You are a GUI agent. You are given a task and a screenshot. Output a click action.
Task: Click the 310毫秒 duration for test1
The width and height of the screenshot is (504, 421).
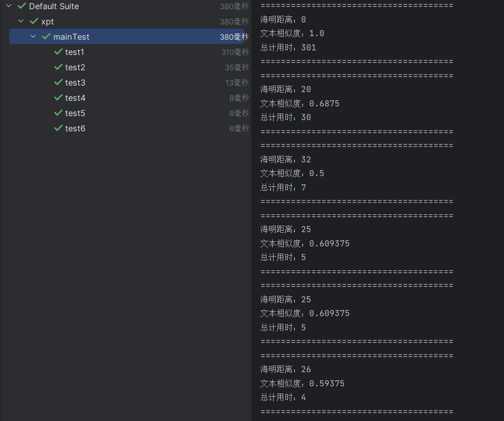point(235,52)
